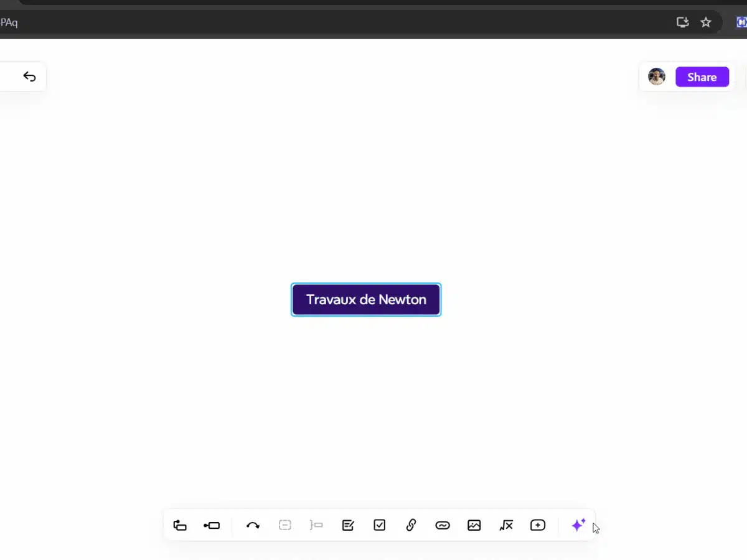Add a relationship arrow connector
Screen dimensions: 747x560
tap(253, 525)
